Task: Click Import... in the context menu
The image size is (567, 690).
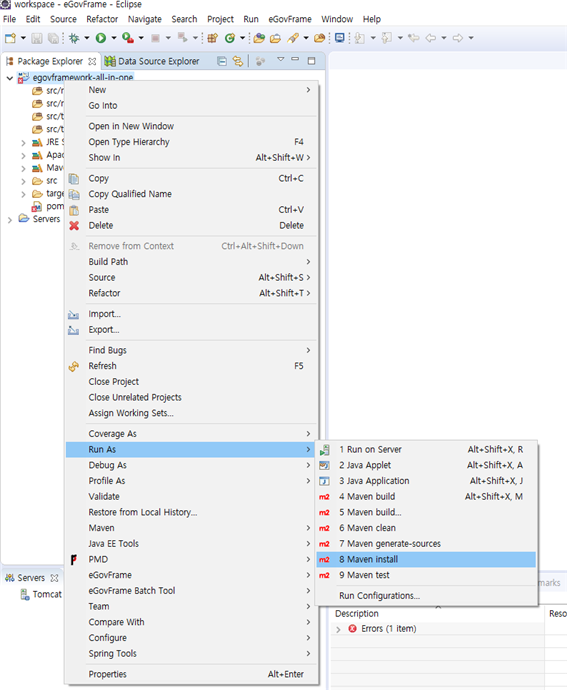Action: pyautogui.click(x=191, y=314)
